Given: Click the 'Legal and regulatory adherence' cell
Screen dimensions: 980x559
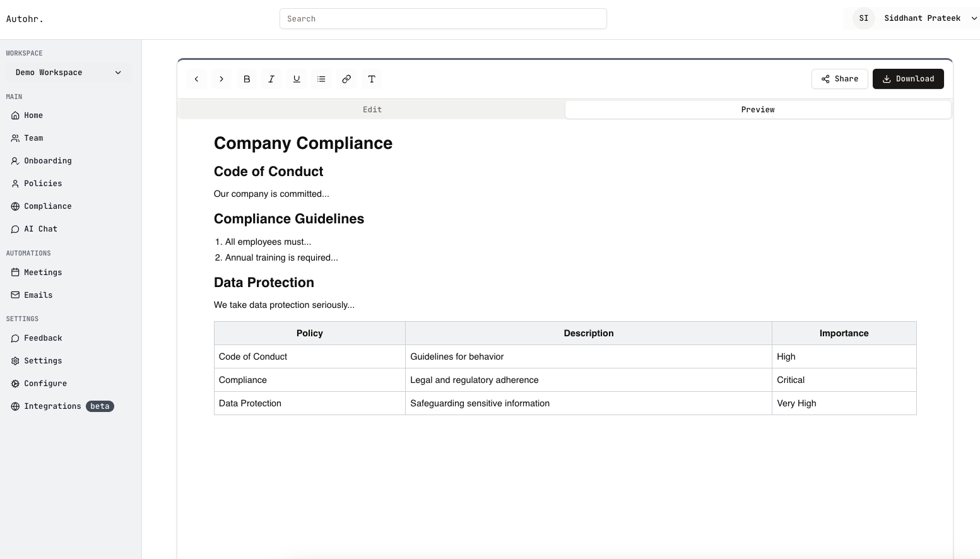Looking at the screenshot, I should point(589,380).
